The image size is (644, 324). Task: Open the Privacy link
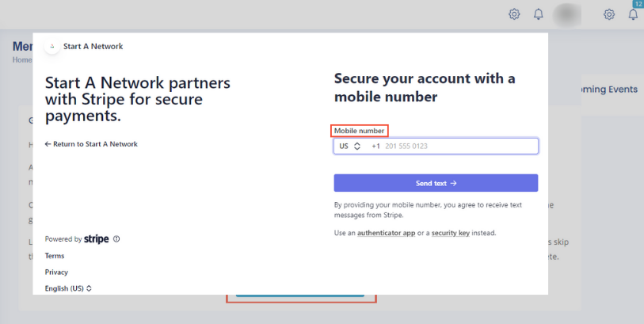56,272
